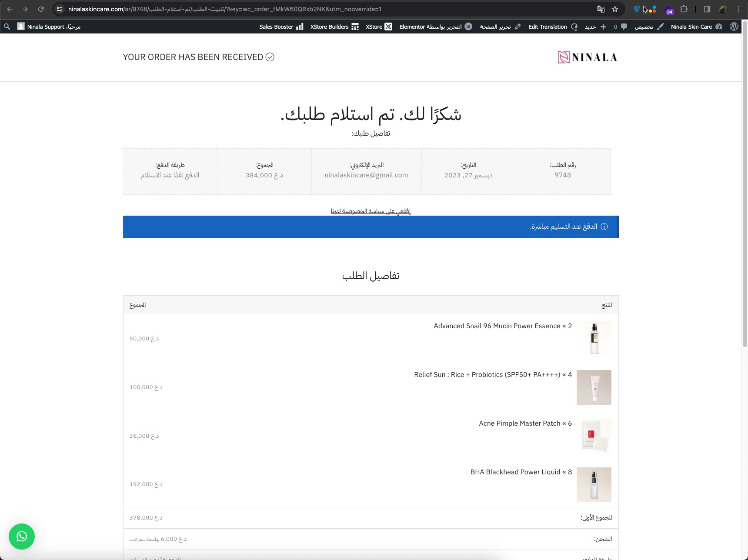Click the BHA Blackhead Liquid thumbnail
Screen dimensions: 748x560
click(x=594, y=485)
